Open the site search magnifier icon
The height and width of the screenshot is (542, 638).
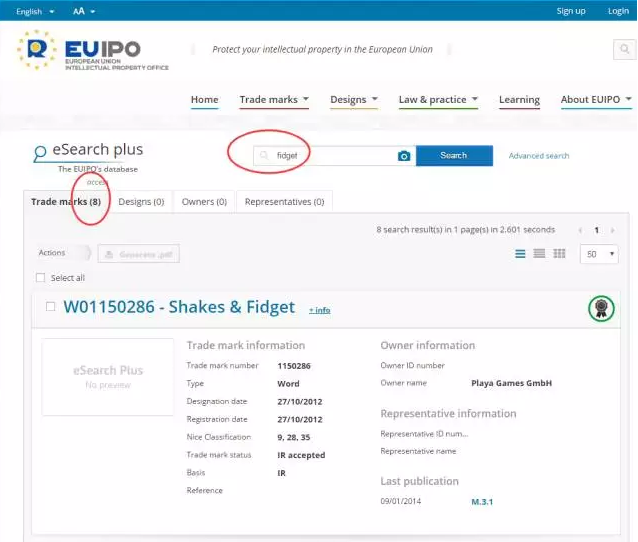pyautogui.click(x=624, y=50)
